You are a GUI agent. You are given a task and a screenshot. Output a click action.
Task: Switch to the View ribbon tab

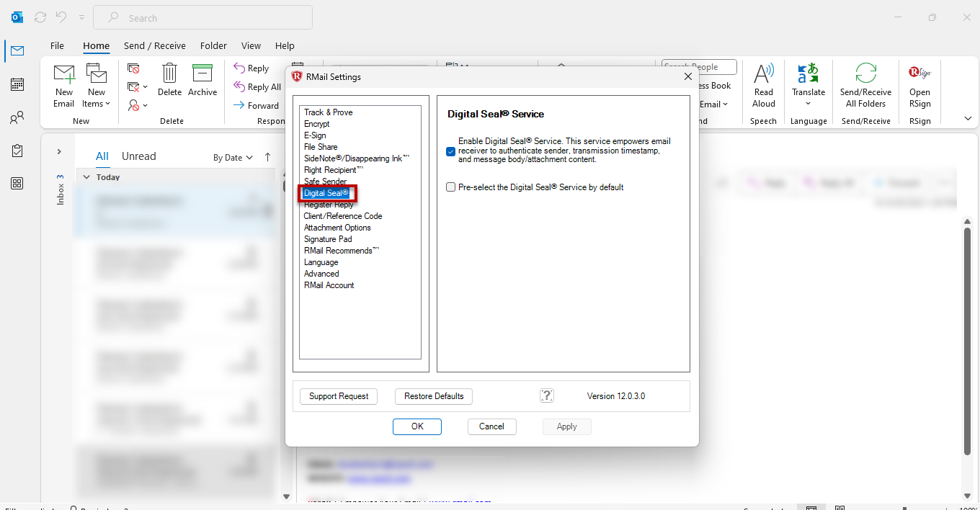[251, 45]
